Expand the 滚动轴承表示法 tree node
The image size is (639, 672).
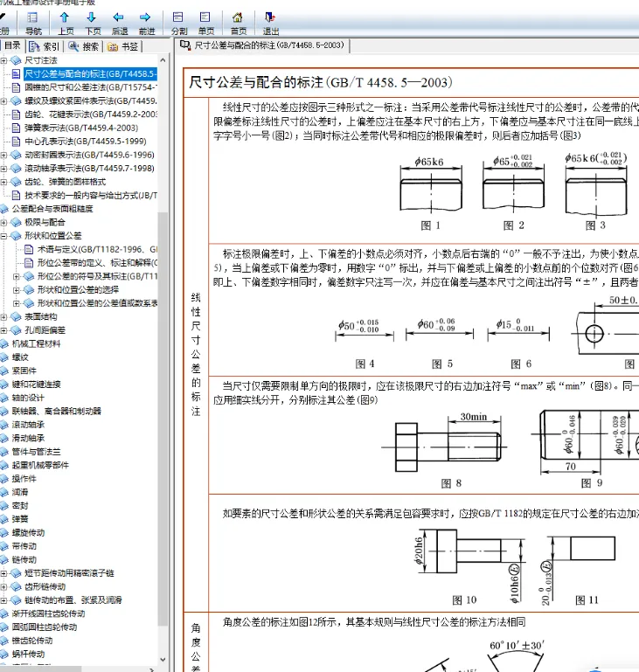click(3, 169)
